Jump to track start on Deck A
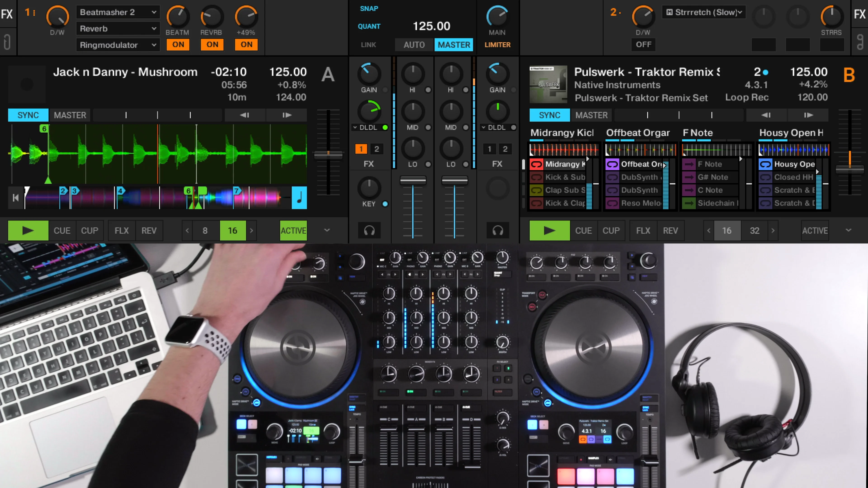The image size is (868, 488). 16,198
